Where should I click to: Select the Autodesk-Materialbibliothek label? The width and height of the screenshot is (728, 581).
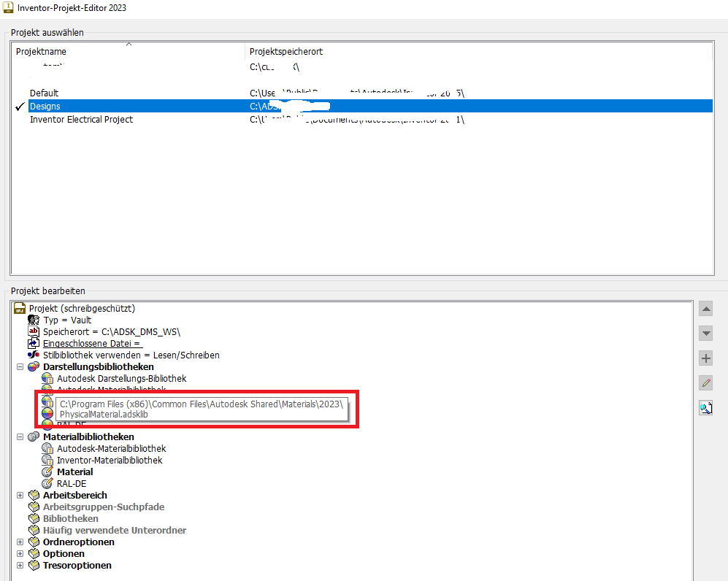coord(112,448)
